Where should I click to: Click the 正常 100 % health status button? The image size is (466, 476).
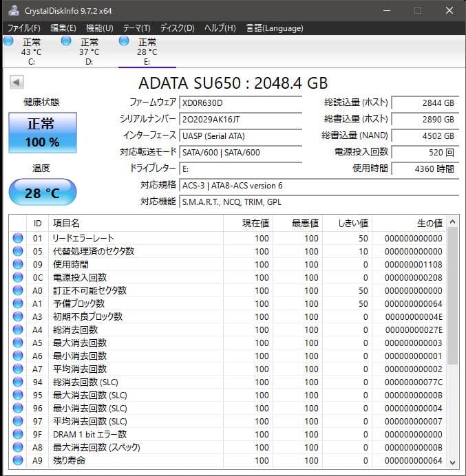click(43, 133)
